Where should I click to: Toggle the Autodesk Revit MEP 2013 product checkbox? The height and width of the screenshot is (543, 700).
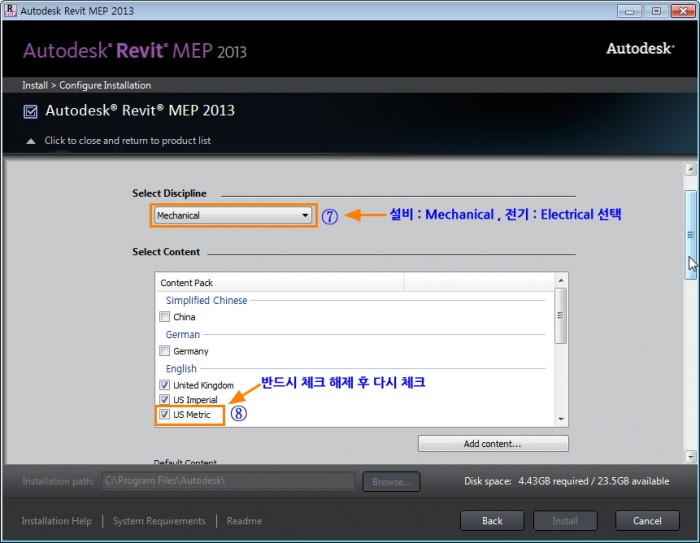click(x=31, y=111)
